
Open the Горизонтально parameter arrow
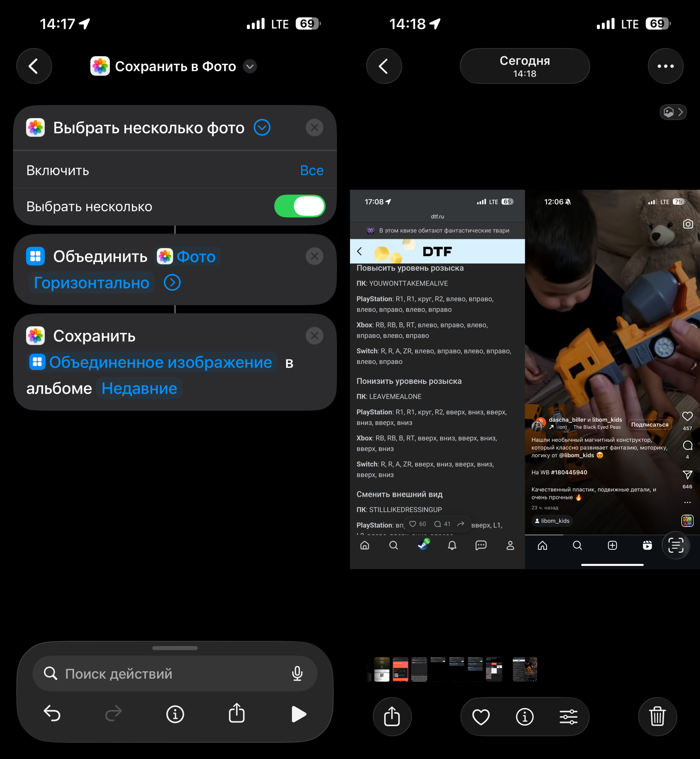point(172,282)
